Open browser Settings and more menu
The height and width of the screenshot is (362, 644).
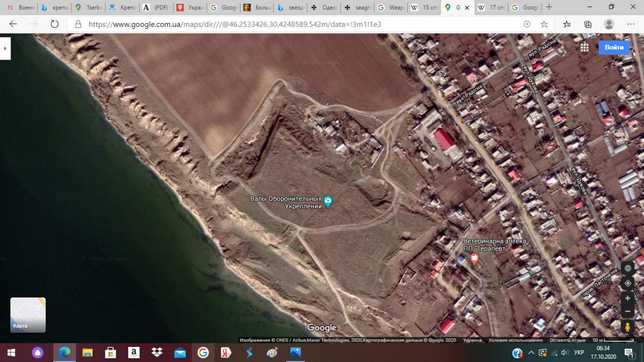(x=630, y=24)
